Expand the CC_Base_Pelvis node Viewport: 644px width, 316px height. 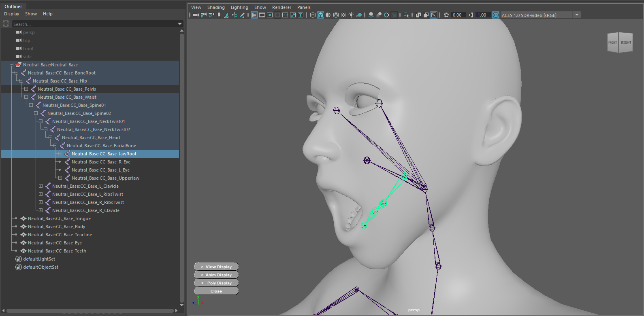coord(26,89)
